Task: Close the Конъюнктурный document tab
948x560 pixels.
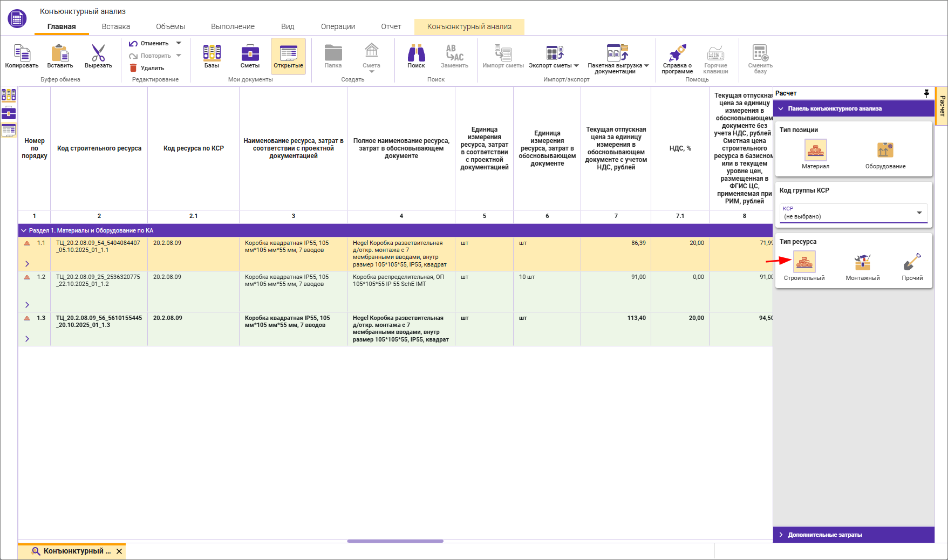Action: pos(119,551)
